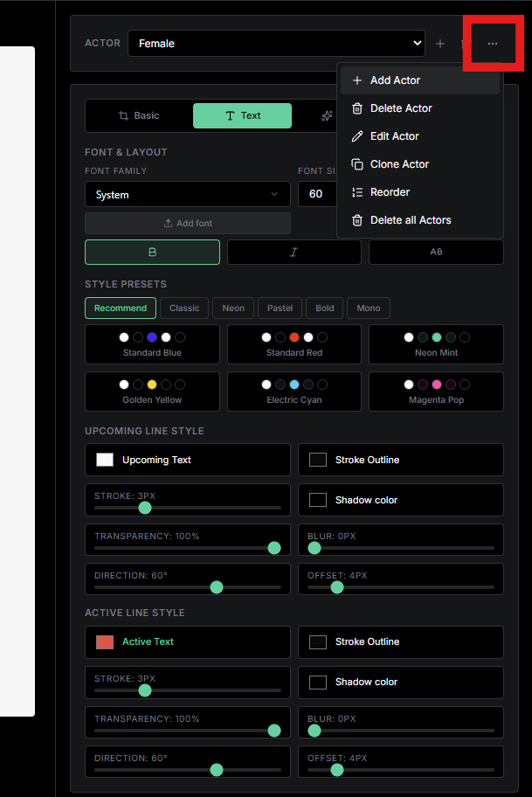The image size is (532, 797).
Task: Apply the Neon Mint preset
Action: coord(436,344)
